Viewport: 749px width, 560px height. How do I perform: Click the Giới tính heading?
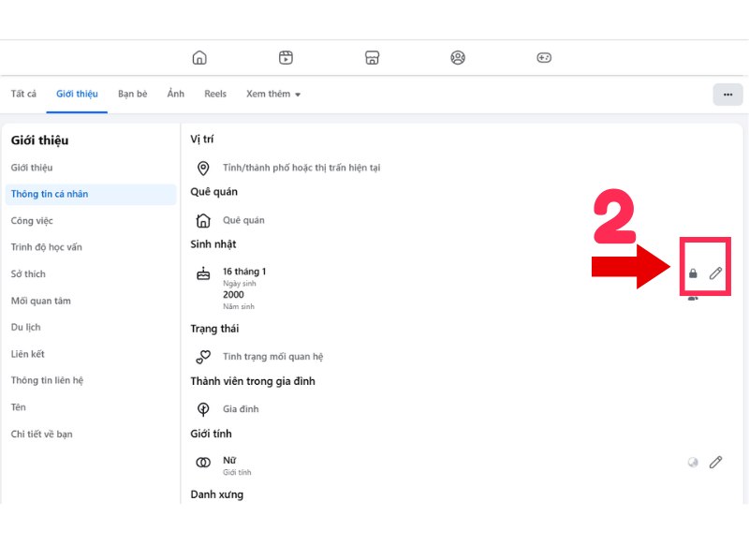coord(211,434)
